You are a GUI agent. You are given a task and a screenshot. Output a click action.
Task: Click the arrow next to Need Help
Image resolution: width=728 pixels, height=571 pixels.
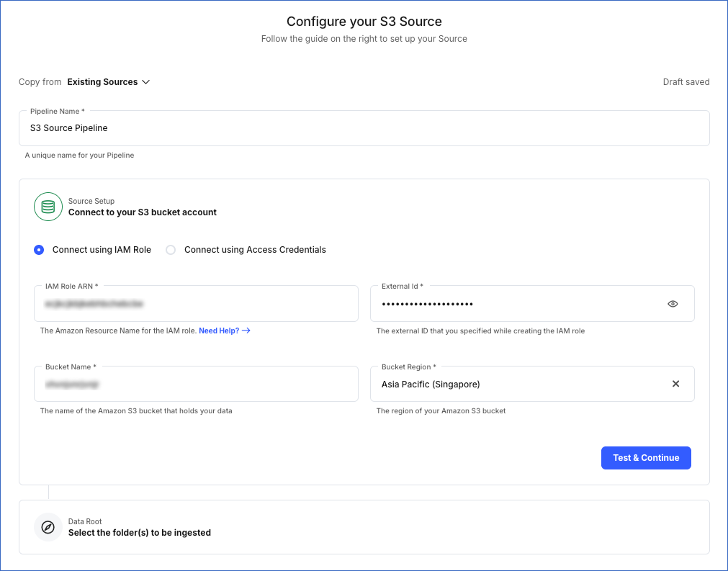pyautogui.click(x=246, y=331)
